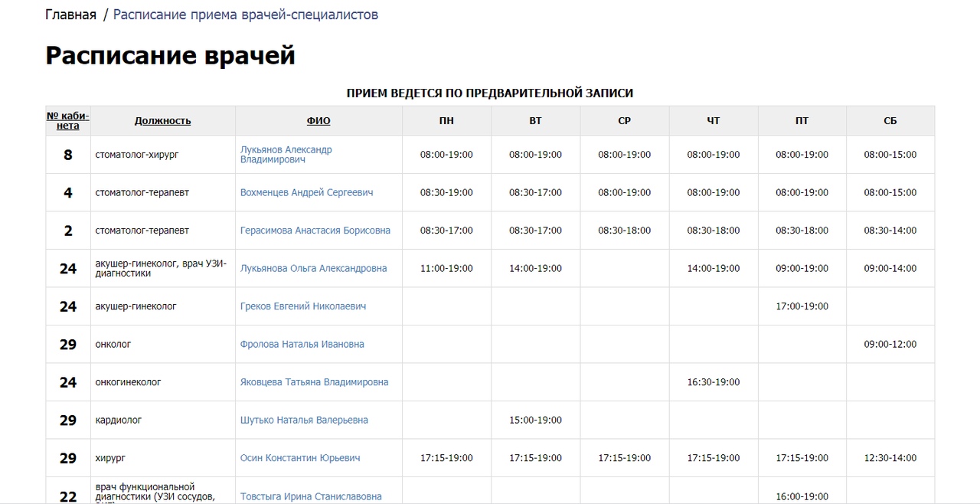Open Товстыга Ирина Станиславовна link

pyautogui.click(x=311, y=496)
